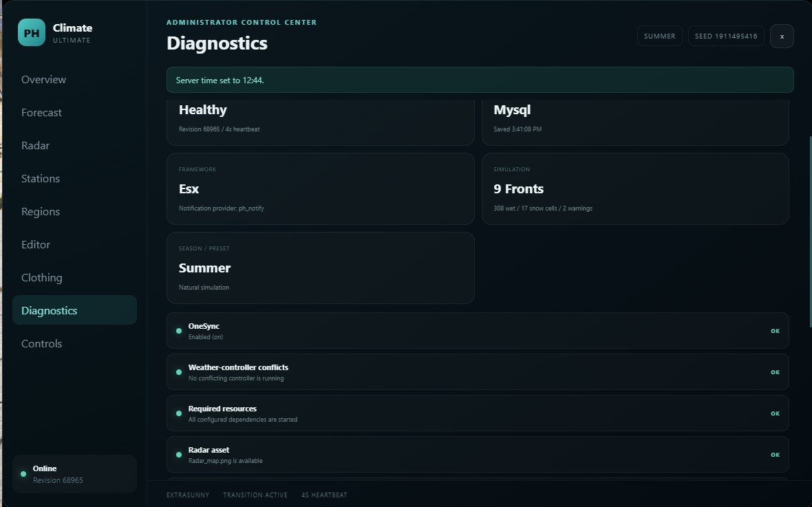Click 'Saved 3:41:08 PM' text
Screen dimensions: 812x507
point(517,129)
